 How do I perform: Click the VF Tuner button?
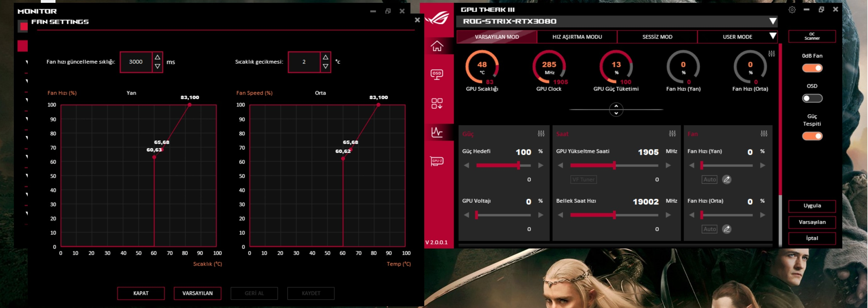[x=583, y=180]
